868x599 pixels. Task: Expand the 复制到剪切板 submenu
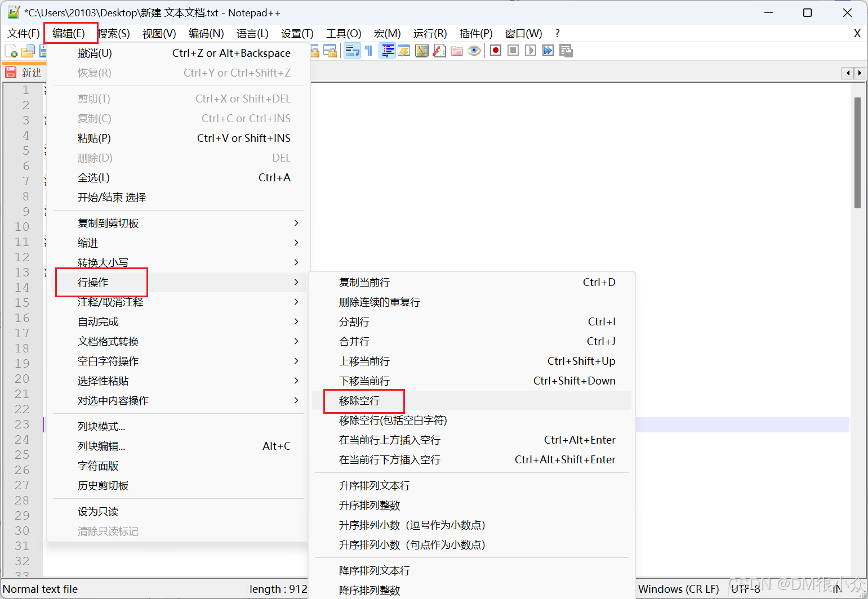pos(179,223)
